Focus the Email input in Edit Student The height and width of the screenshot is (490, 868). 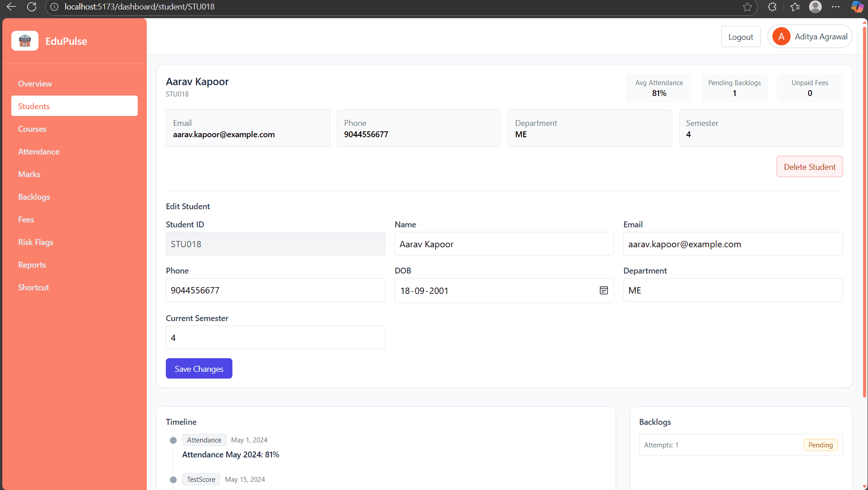click(733, 244)
